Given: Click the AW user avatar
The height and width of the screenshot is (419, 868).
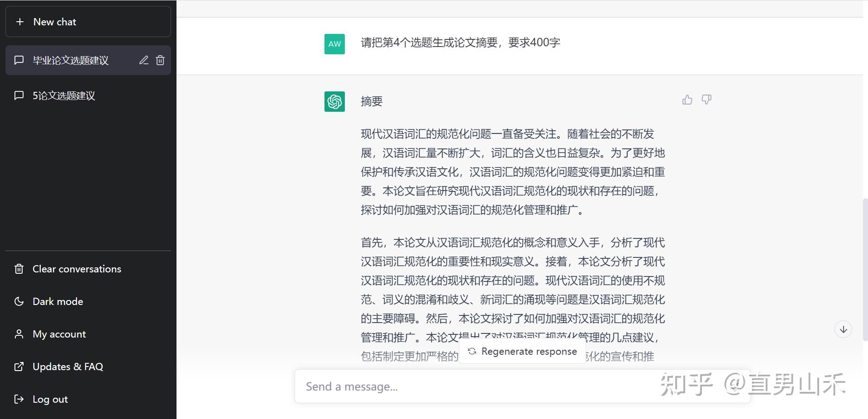Looking at the screenshot, I should click(x=334, y=43).
